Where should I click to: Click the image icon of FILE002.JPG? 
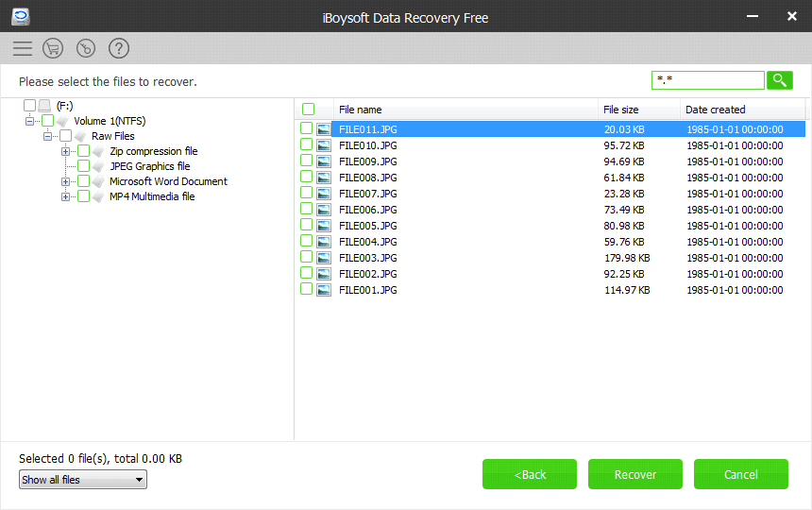coord(324,274)
